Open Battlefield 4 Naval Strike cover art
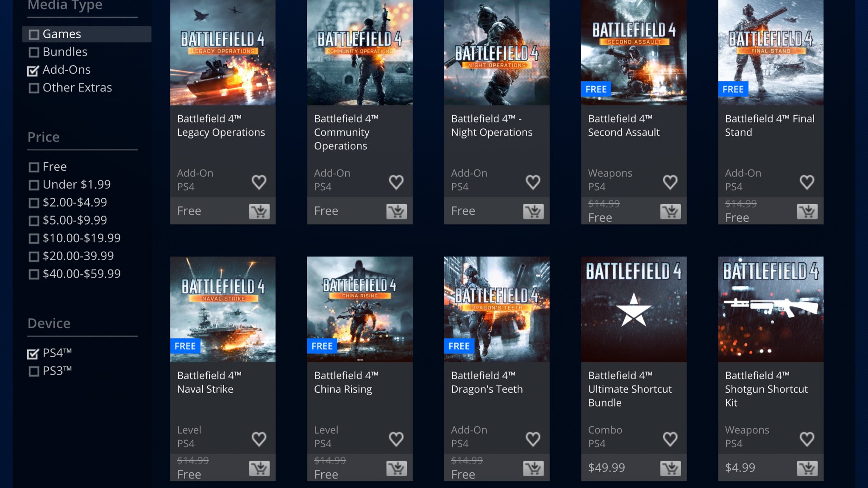The image size is (868, 488). coord(223,309)
